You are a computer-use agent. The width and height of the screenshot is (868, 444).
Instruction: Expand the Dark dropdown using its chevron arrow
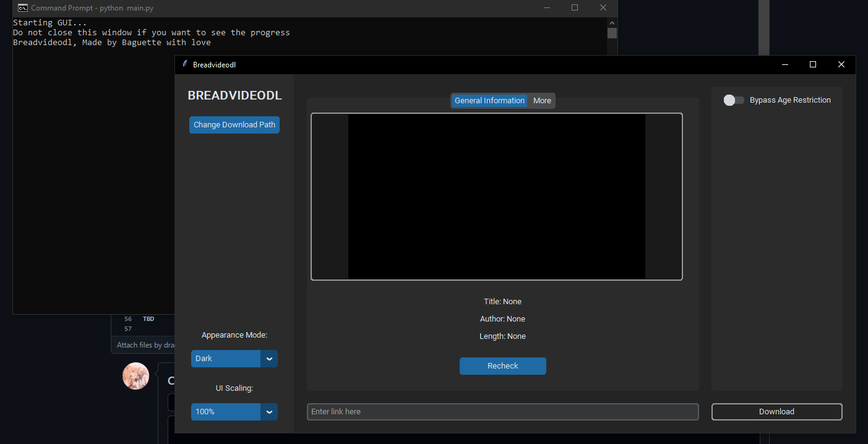270,359
